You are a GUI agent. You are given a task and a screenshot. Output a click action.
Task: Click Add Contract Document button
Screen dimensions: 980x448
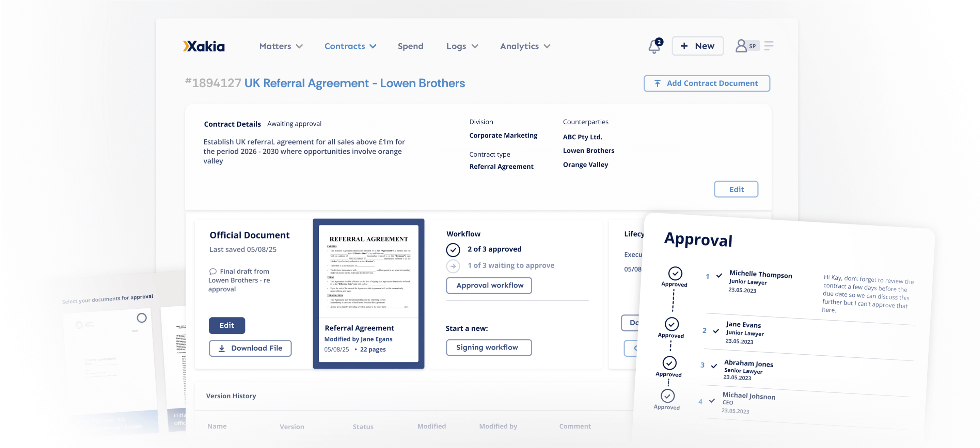[x=707, y=83]
